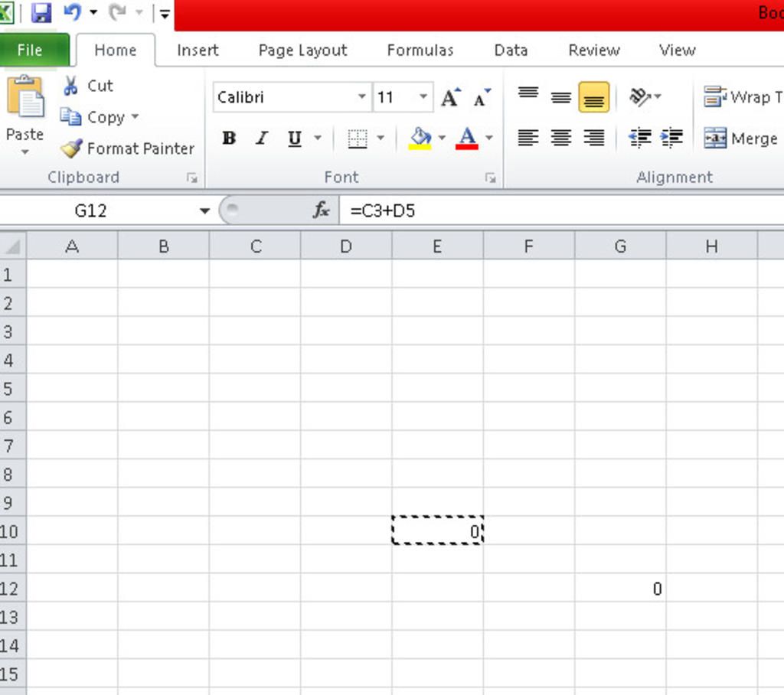
Task: Click the Increase Indent icon
Action: tap(672, 138)
